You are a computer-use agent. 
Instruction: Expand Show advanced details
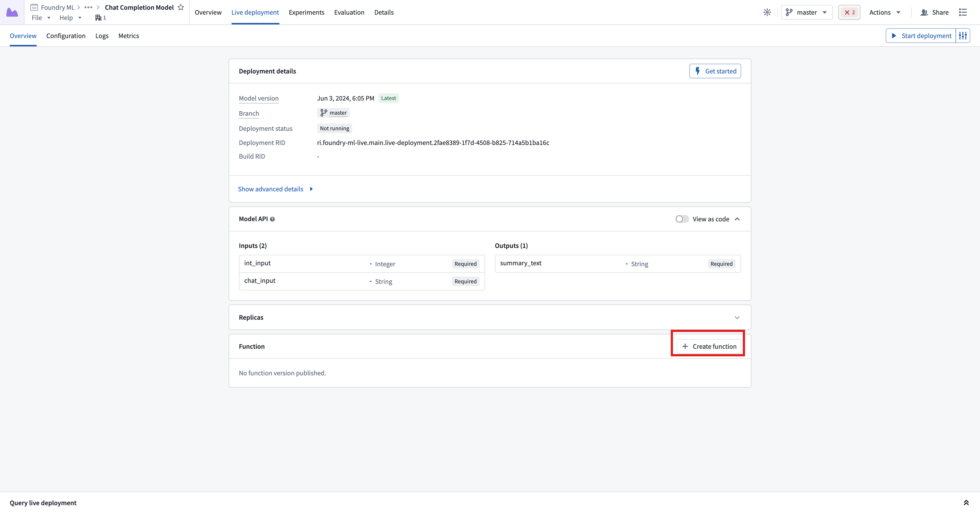276,189
